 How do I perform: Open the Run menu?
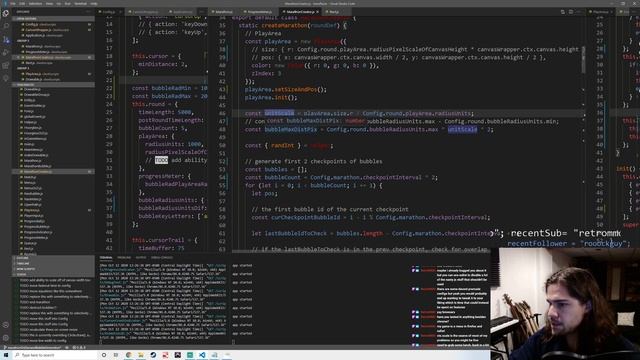pos(67,4)
